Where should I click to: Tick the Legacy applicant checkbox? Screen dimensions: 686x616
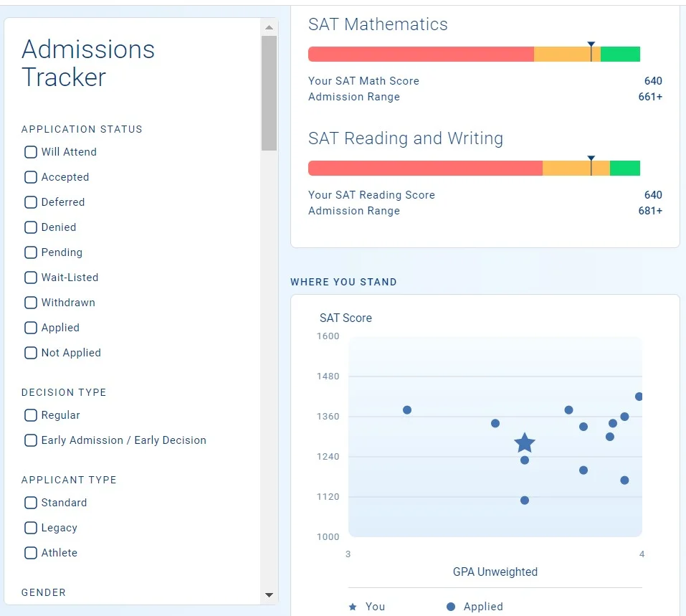(31, 528)
